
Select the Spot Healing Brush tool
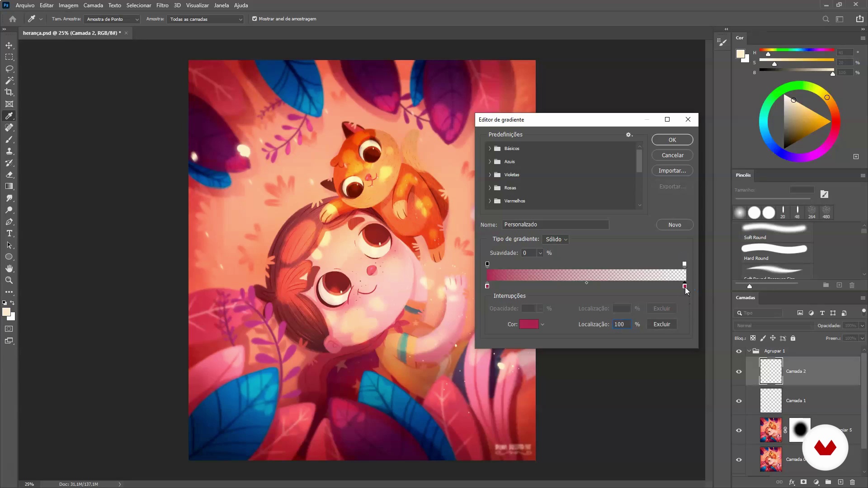tap(9, 127)
